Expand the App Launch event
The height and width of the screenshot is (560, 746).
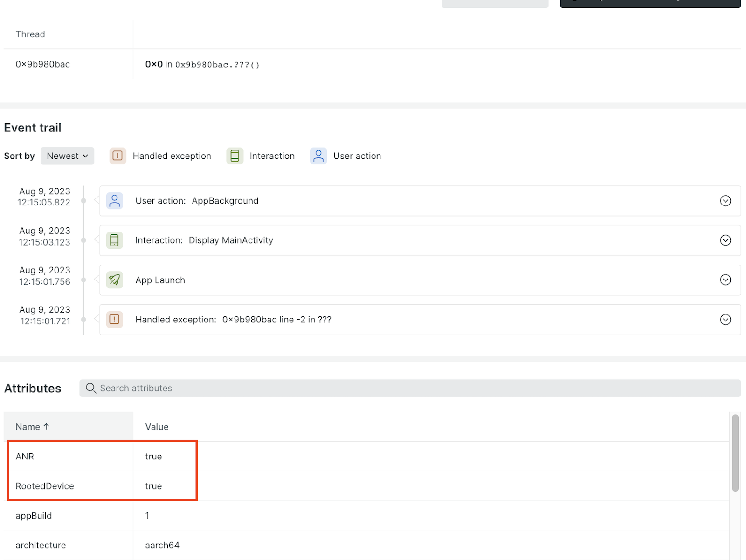click(725, 280)
